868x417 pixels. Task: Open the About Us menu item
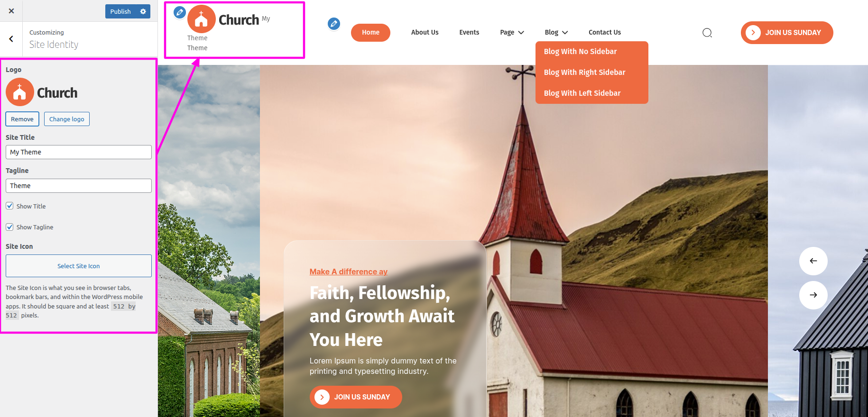[425, 32]
